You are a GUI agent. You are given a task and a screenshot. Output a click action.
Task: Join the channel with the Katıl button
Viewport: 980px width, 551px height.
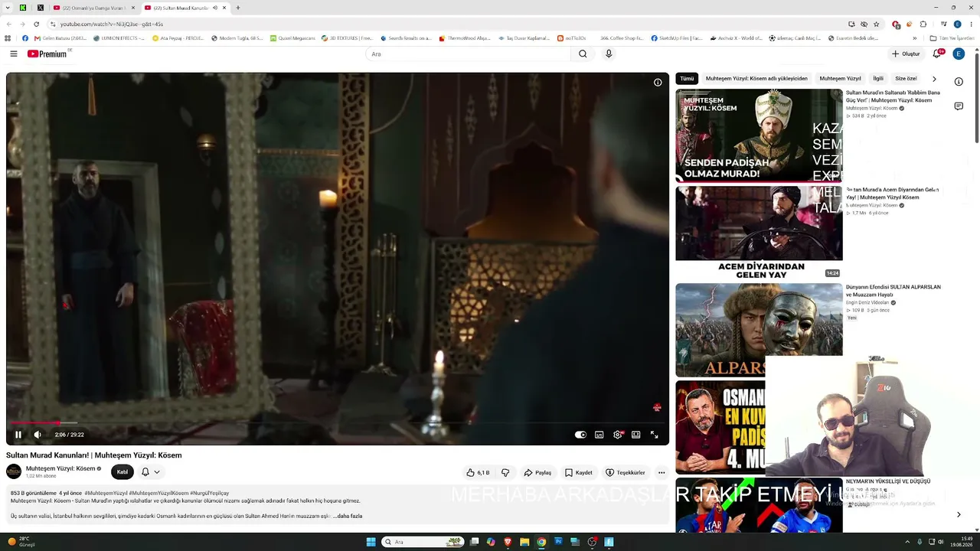pyautogui.click(x=122, y=472)
